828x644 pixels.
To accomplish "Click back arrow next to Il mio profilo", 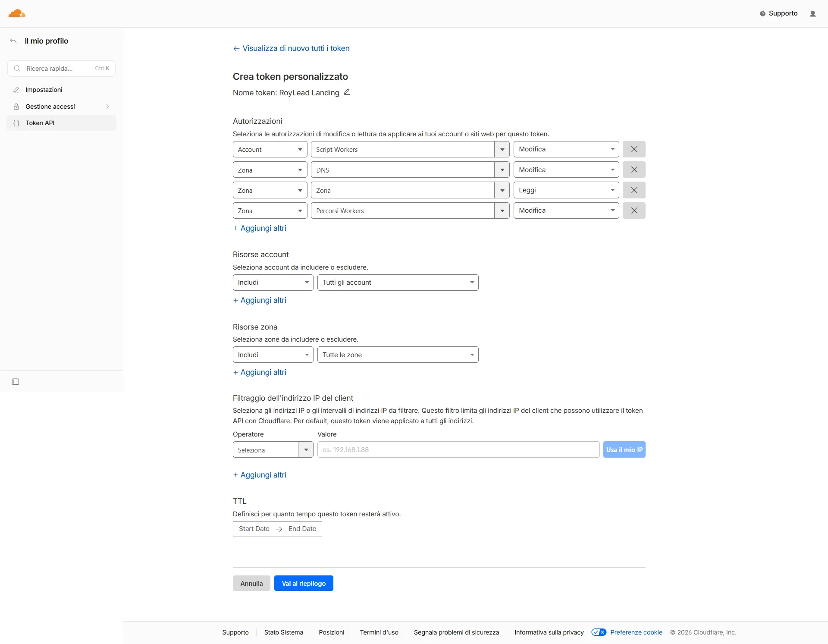I will coord(13,41).
